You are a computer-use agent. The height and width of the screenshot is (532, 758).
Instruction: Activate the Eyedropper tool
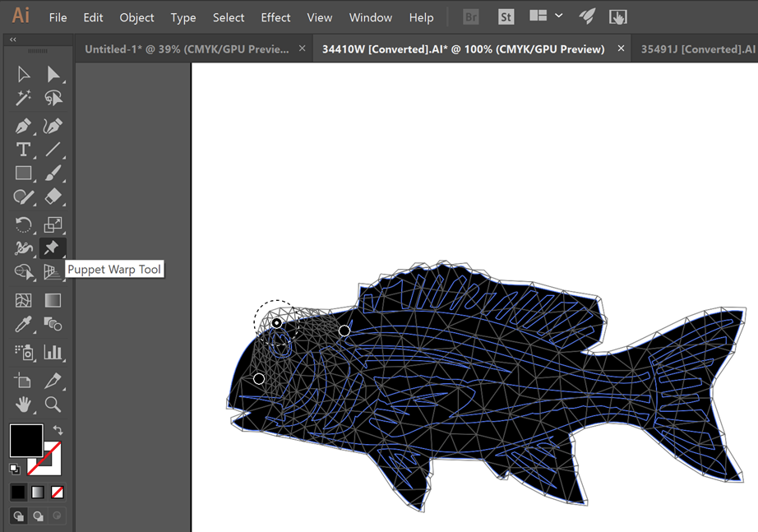click(x=23, y=325)
